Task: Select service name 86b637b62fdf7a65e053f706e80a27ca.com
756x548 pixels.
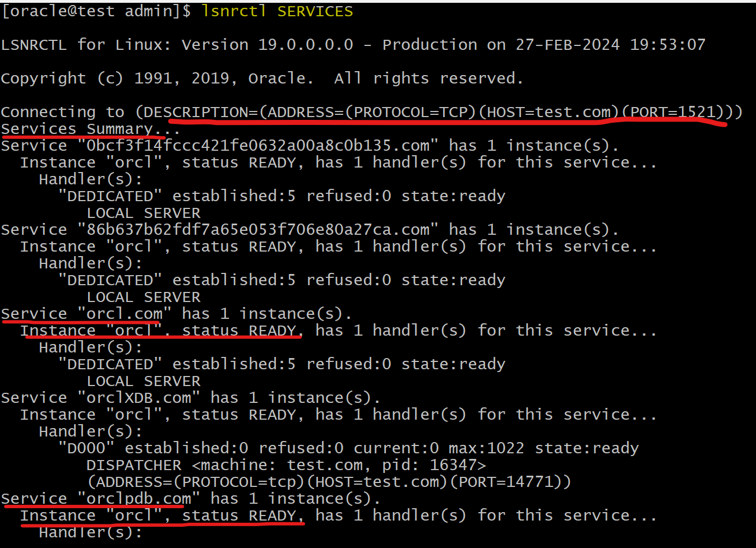Action: 258,230
